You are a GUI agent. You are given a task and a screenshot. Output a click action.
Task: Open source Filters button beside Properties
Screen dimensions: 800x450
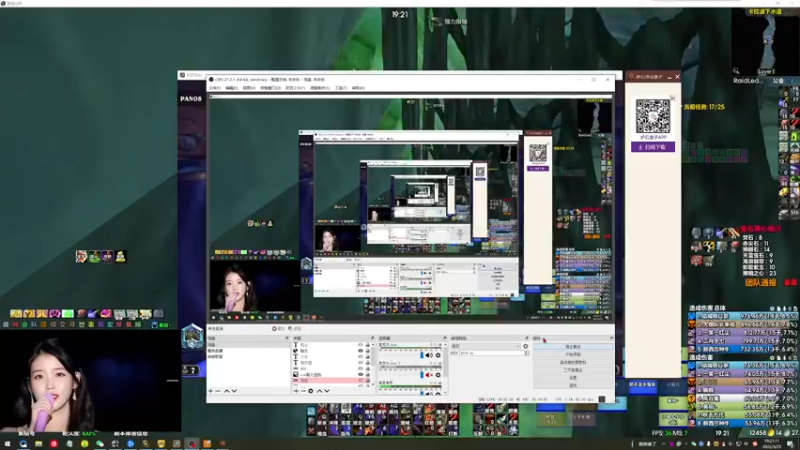[x=295, y=329]
